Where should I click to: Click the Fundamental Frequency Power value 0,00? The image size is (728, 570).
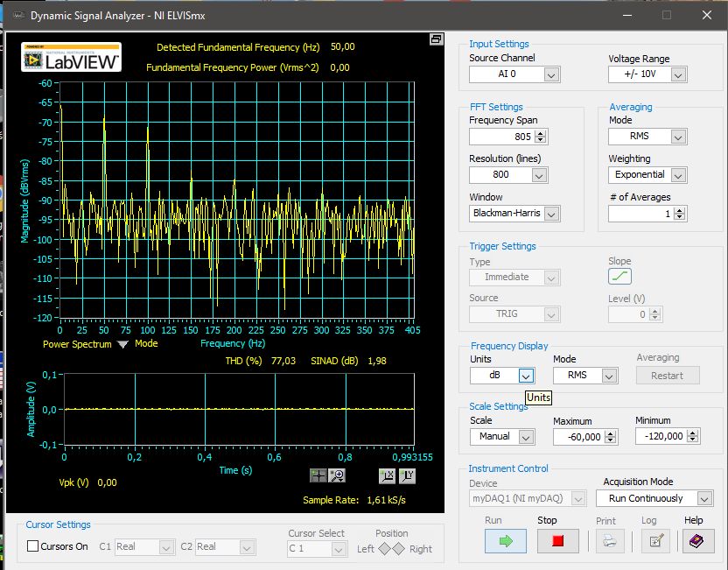point(339,67)
